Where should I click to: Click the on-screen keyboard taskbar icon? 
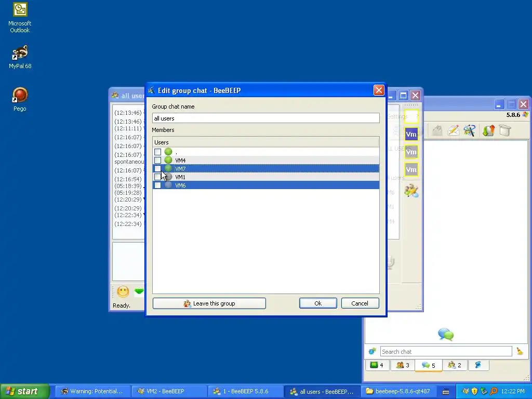pyautogui.click(x=446, y=392)
